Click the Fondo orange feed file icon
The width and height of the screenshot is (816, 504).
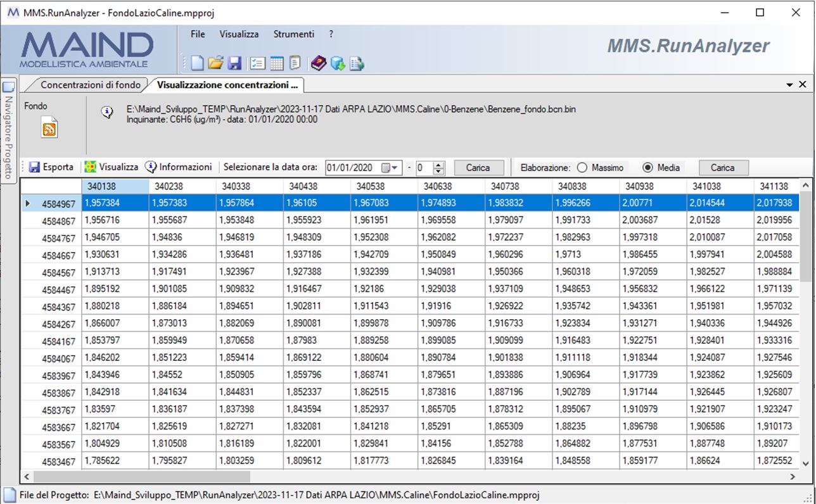coord(49,128)
